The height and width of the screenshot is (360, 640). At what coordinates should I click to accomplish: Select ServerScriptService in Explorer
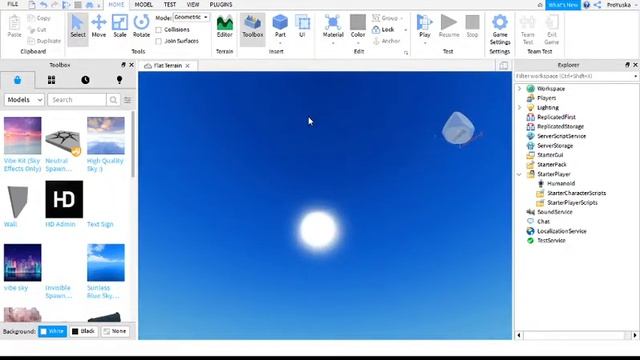point(561,136)
